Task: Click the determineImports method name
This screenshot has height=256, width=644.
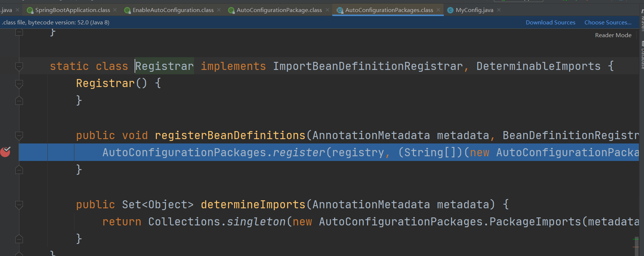Action: pyautogui.click(x=253, y=205)
